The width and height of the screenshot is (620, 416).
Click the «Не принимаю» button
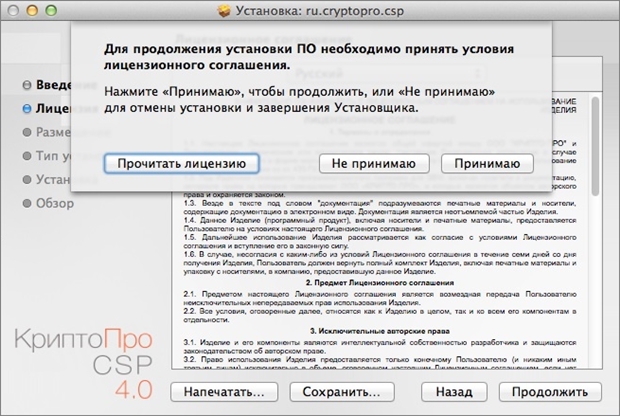click(374, 164)
